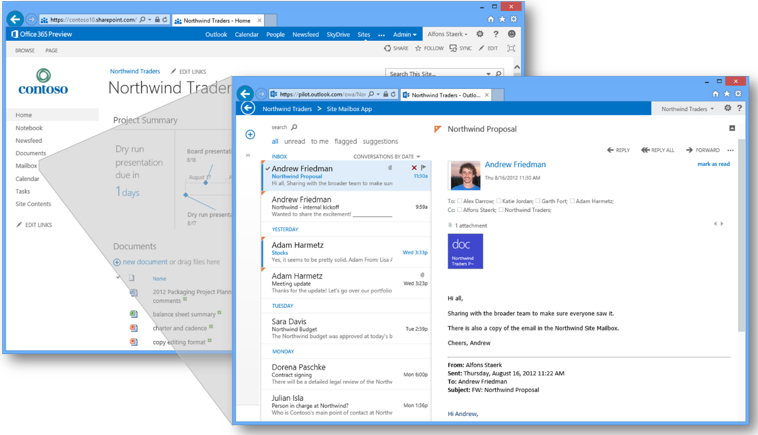Open Conversations by Date sort dropdown

pyautogui.click(x=387, y=157)
